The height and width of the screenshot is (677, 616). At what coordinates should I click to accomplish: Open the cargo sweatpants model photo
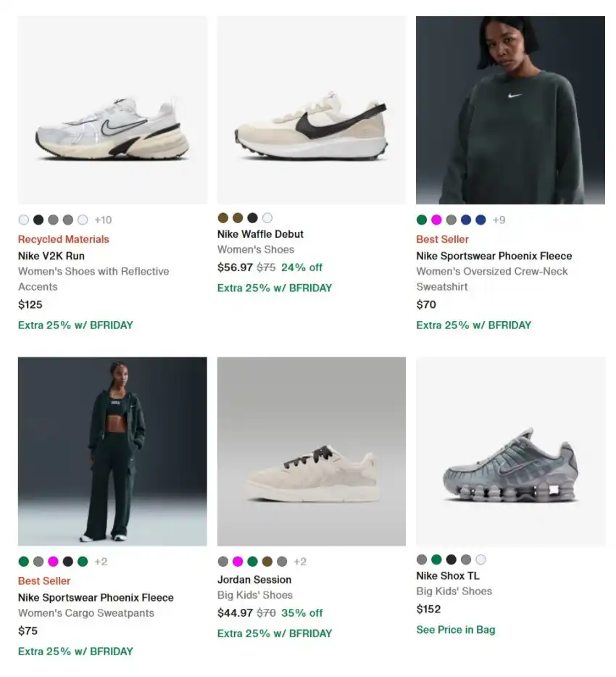(x=112, y=451)
